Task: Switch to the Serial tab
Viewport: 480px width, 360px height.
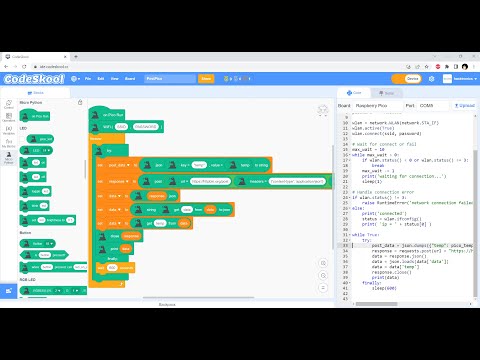Action: click(x=386, y=93)
